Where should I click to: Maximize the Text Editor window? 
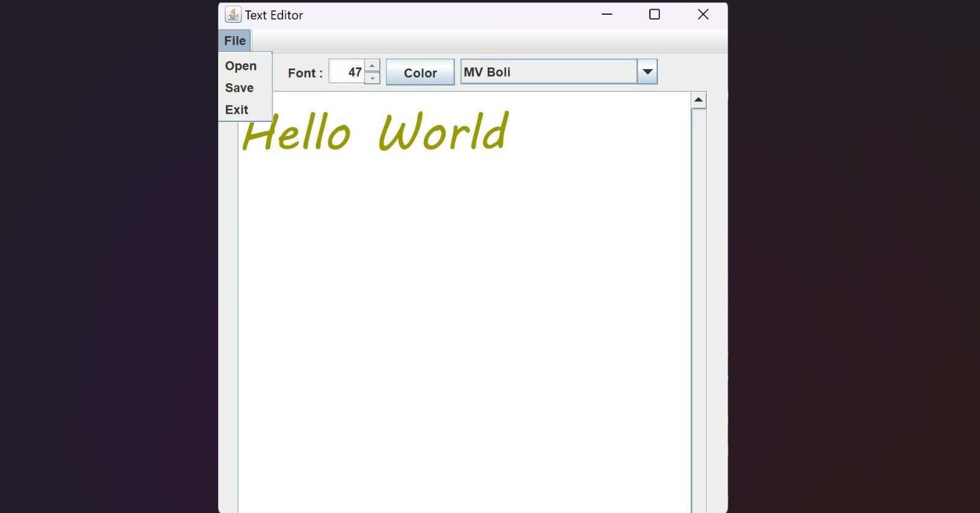[654, 14]
